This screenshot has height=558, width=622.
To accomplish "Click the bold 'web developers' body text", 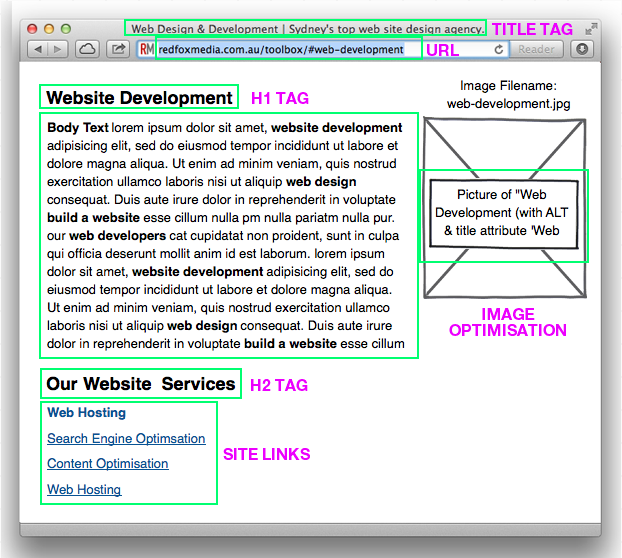I will pyautogui.click(x=117, y=236).
